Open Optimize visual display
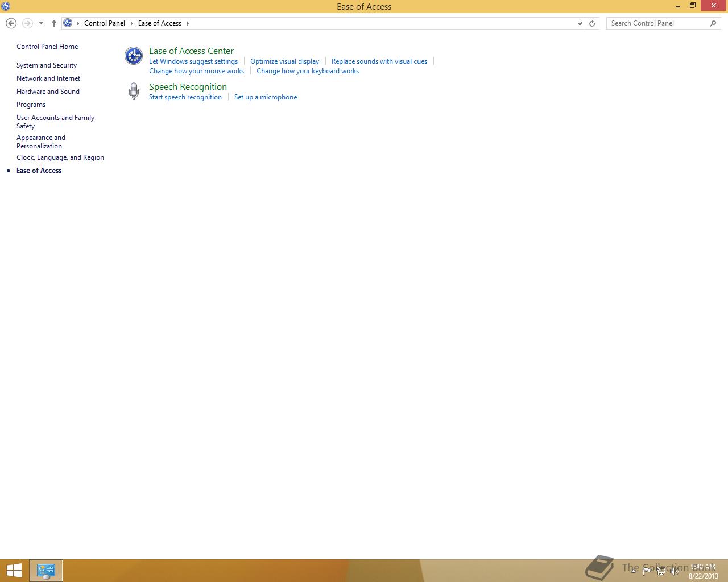 point(284,61)
